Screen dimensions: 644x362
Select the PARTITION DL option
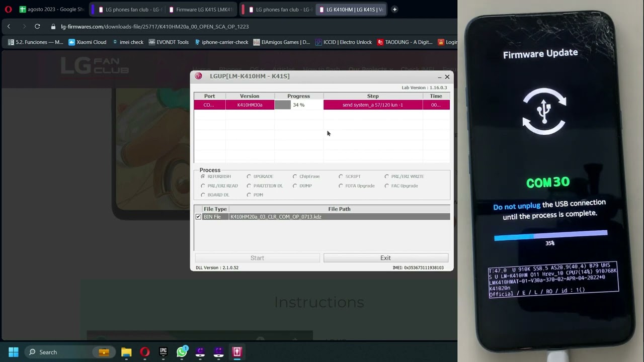[265, 186]
